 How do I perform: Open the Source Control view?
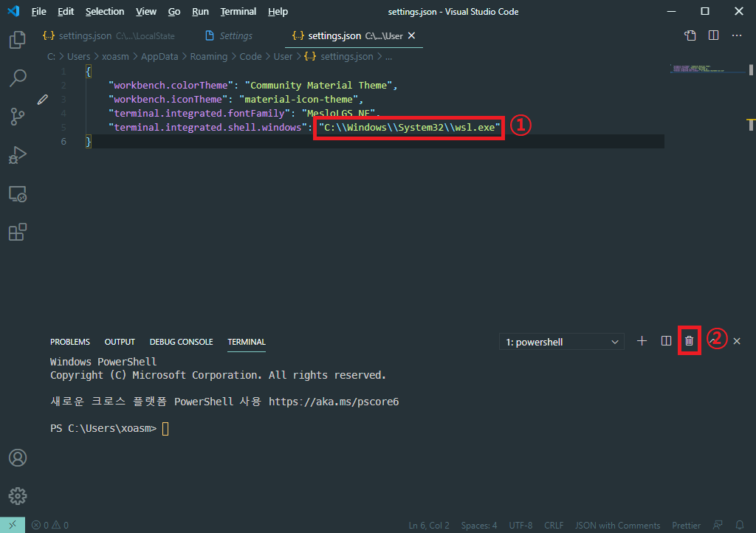[x=18, y=116]
